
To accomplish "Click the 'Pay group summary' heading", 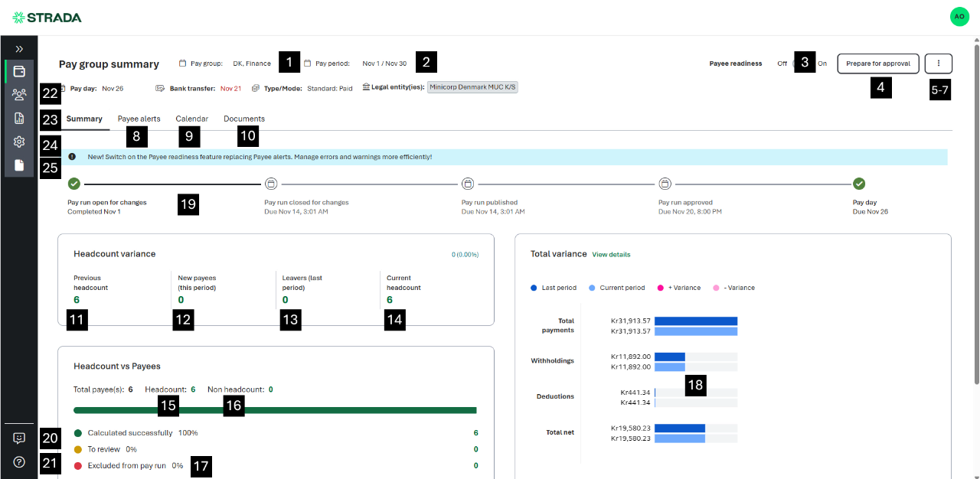I will click(x=109, y=64).
